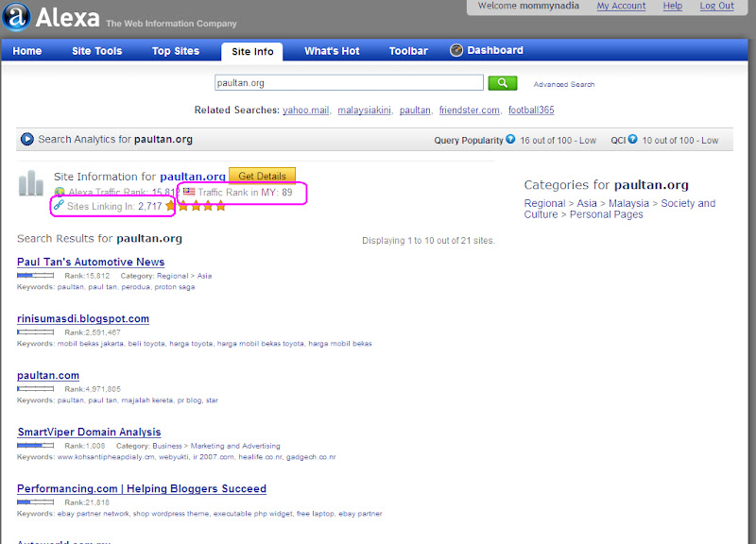Click the Sites Linking In 2,717 text
756x544 pixels.
pyautogui.click(x=114, y=206)
